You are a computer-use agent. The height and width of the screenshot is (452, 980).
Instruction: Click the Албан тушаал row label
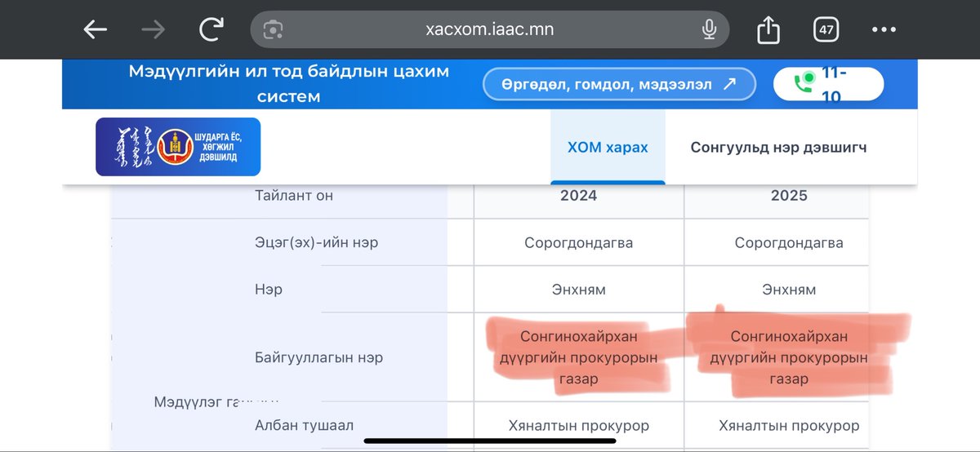coord(304,425)
